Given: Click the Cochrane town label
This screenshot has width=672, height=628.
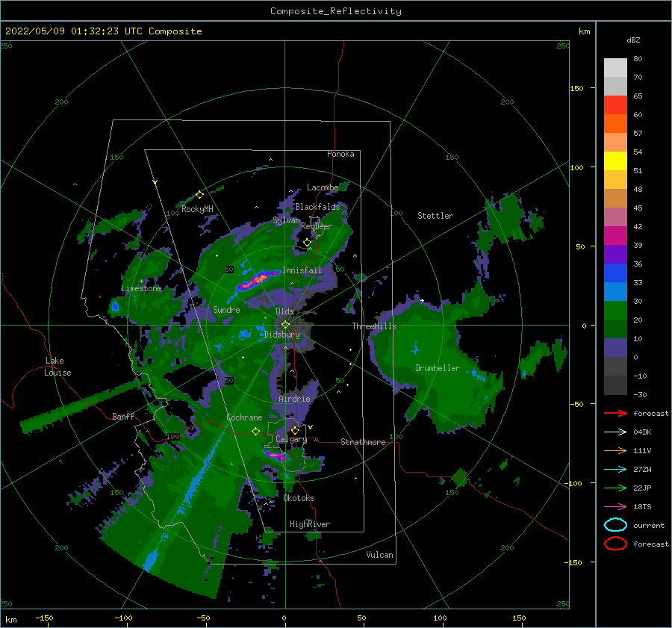Looking at the screenshot, I should coord(244,417).
